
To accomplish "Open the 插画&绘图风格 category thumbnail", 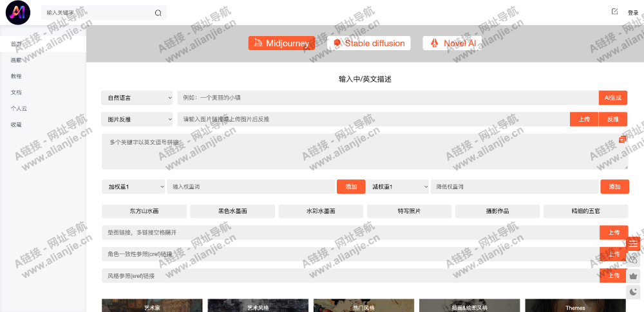I will click(x=469, y=306).
